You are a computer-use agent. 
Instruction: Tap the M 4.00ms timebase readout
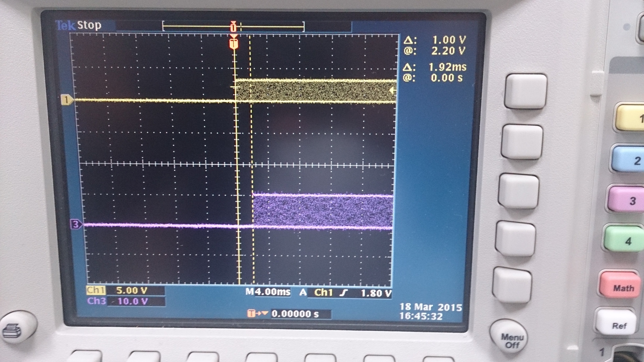(268, 292)
